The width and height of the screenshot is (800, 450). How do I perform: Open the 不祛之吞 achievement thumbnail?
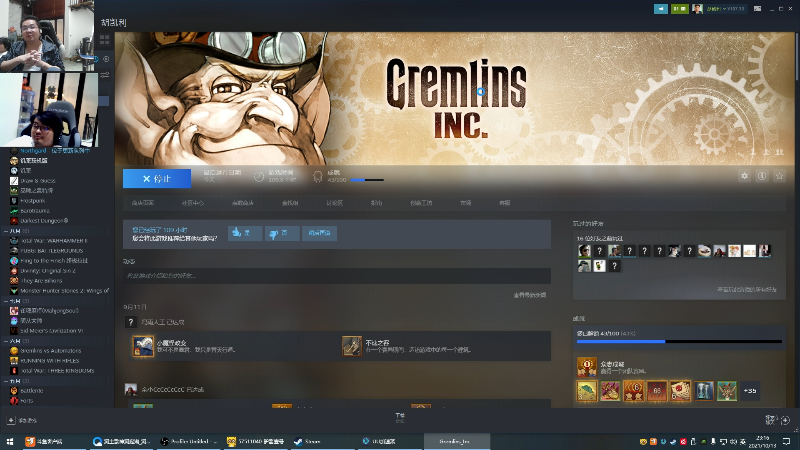click(x=352, y=346)
